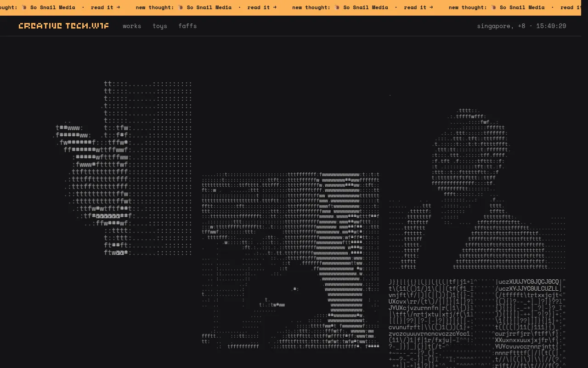Open the ASCII portrait of a person in profile

pyautogui.click(x=477, y=181)
